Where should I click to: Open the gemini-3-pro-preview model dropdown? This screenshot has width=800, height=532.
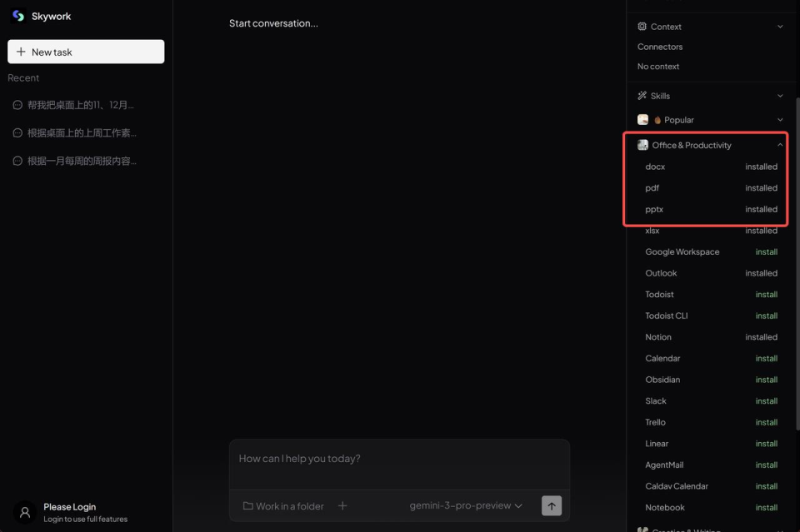(465, 505)
